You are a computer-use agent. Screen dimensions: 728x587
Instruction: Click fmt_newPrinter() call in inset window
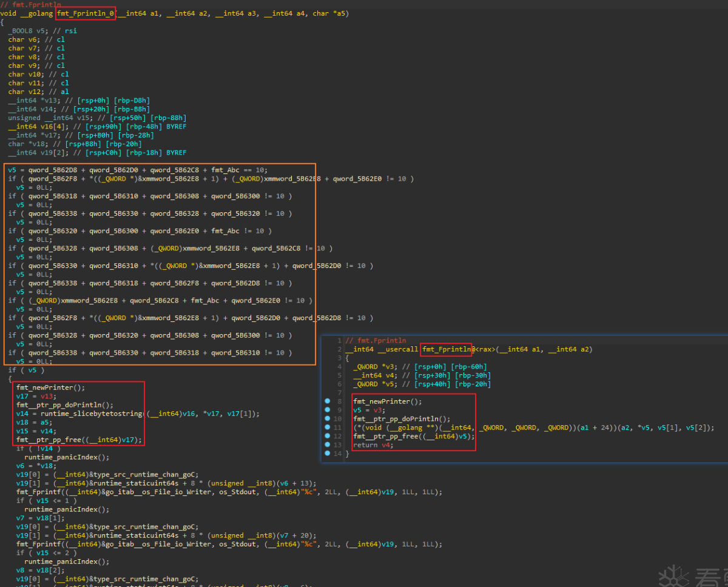pos(388,401)
